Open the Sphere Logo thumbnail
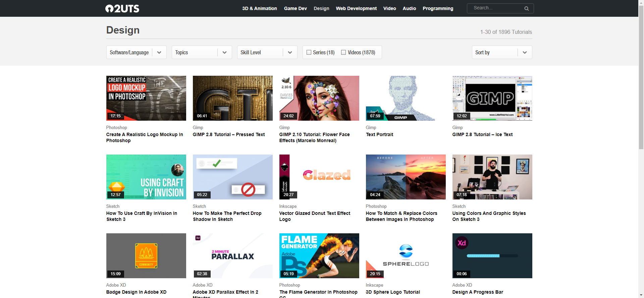This screenshot has width=644, height=298. [406, 256]
